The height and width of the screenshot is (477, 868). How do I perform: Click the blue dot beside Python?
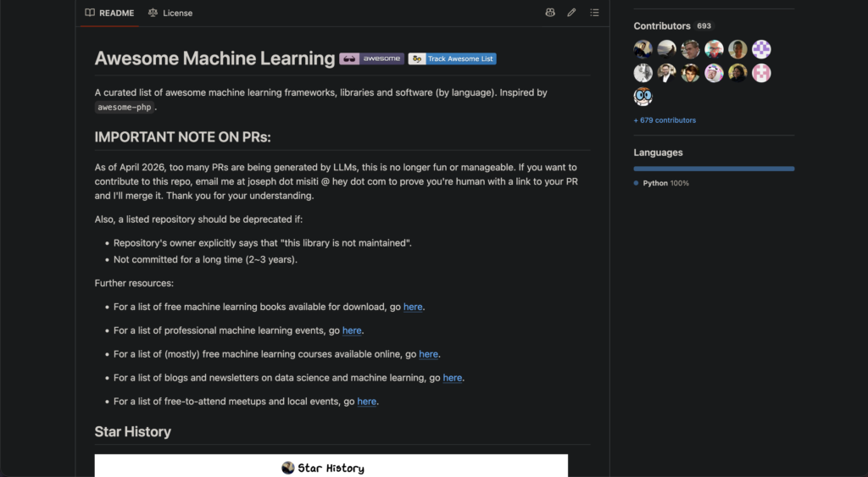(636, 183)
